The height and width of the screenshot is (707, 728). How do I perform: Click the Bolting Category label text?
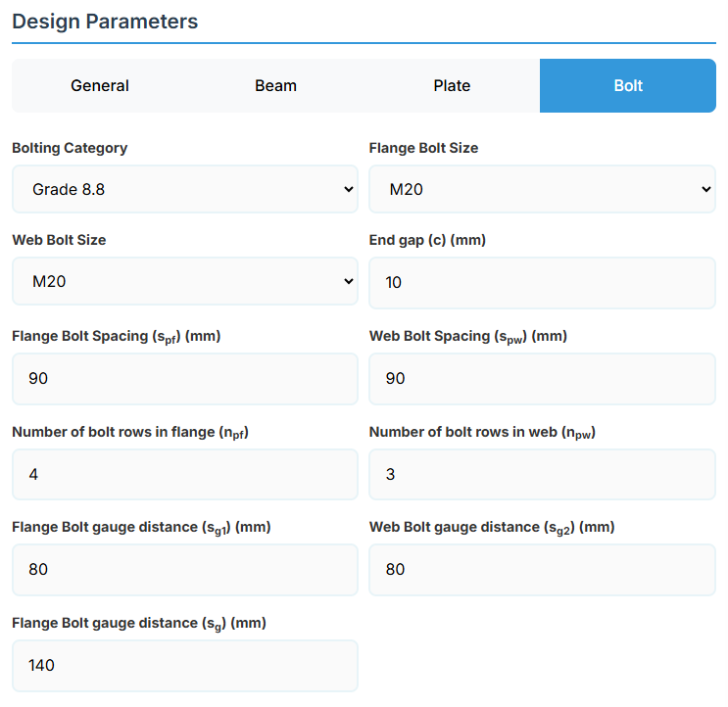[x=70, y=148]
